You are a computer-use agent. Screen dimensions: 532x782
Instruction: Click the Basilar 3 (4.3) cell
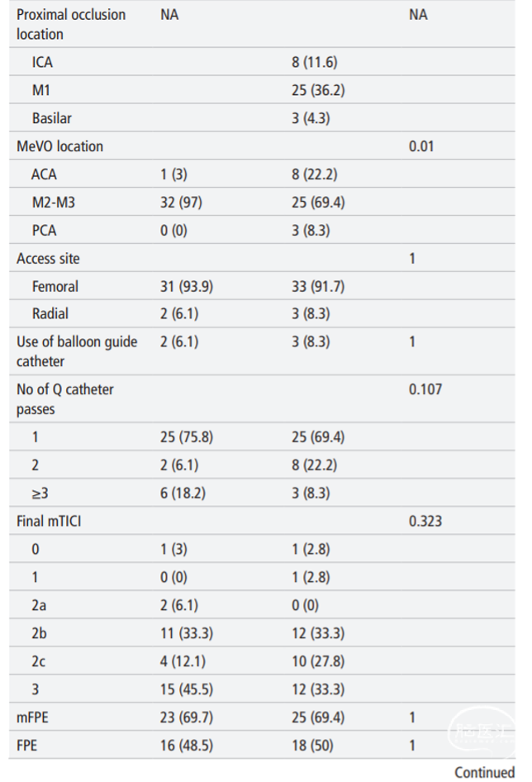311,118
